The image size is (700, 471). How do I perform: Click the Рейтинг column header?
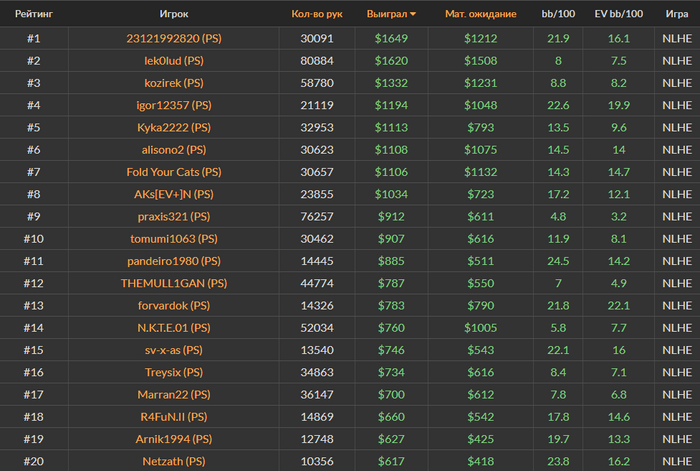tap(33, 14)
